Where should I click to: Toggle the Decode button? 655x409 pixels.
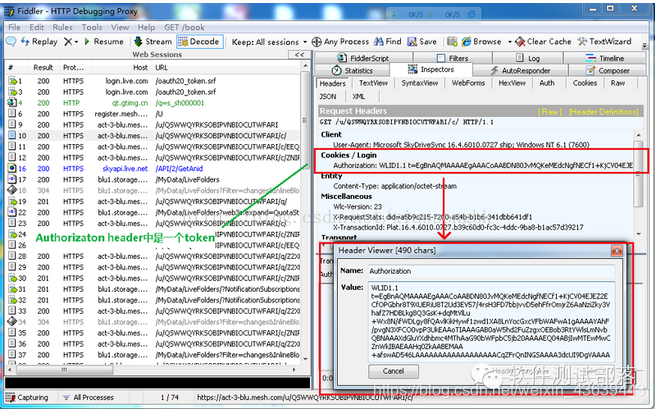pyautogui.click(x=200, y=41)
